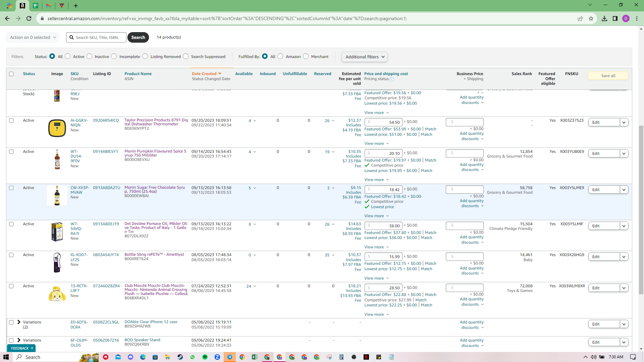Click the Del Destino oil tin thumbnail
Image resolution: width=644 pixels, height=362 pixels.
coord(57,232)
